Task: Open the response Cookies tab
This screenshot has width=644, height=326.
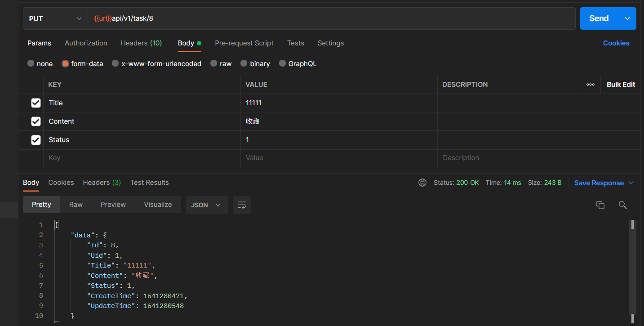Action: tap(61, 183)
